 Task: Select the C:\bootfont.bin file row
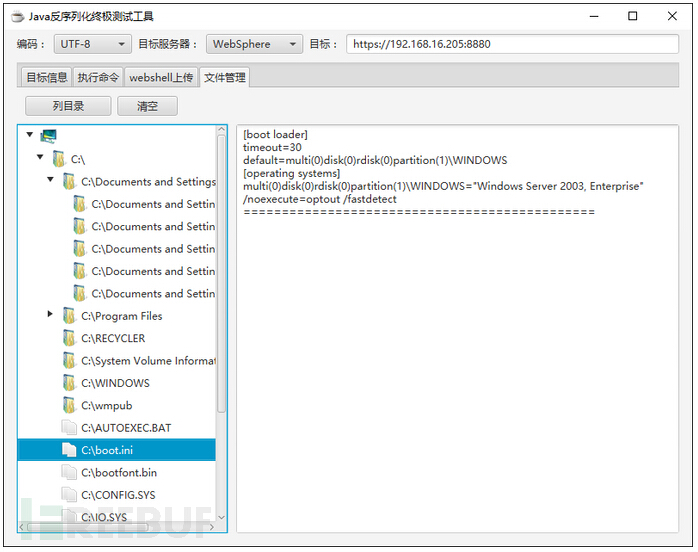[117, 472]
